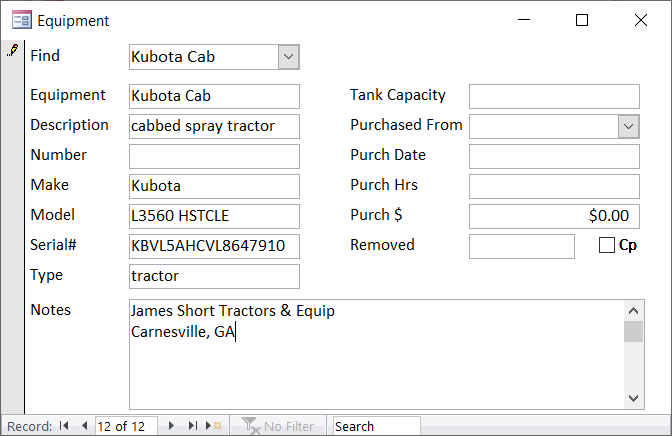Focus the Purch $ amount field
Viewport: 672px width, 436px height.
(x=553, y=216)
